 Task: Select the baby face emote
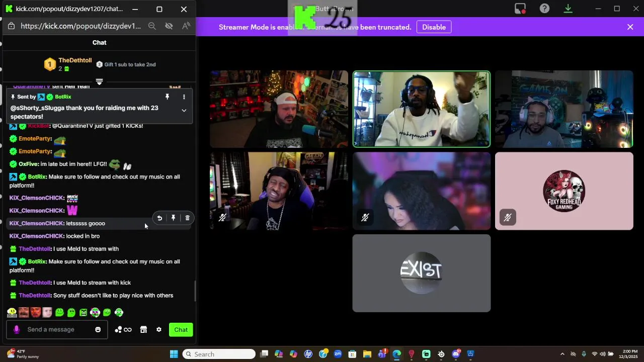(x=47, y=312)
